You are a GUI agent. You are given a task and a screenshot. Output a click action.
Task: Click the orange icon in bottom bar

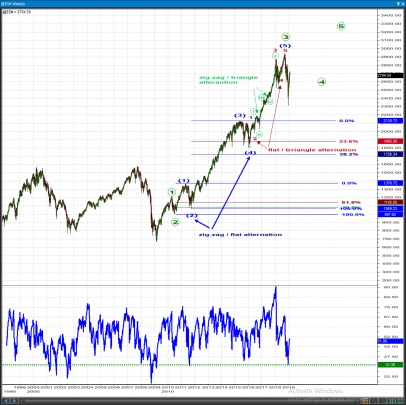[365, 401]
